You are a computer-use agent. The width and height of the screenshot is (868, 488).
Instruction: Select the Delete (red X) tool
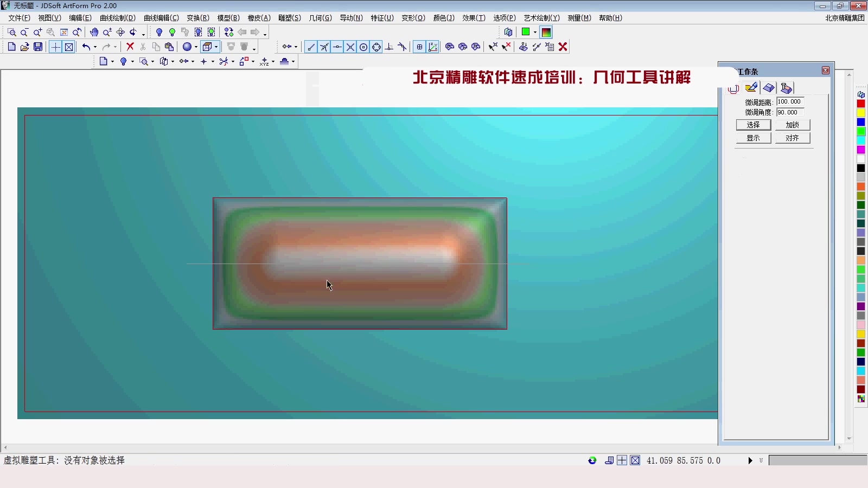coord(130,47)
